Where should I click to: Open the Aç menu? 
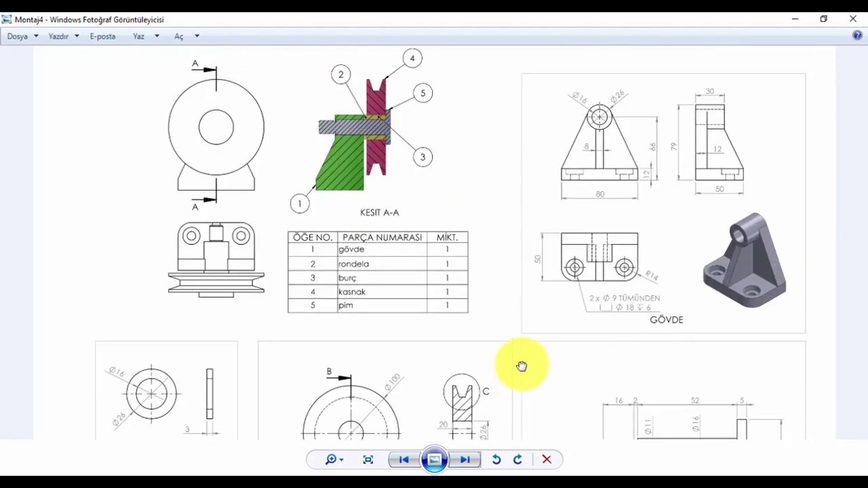point(179,36)
